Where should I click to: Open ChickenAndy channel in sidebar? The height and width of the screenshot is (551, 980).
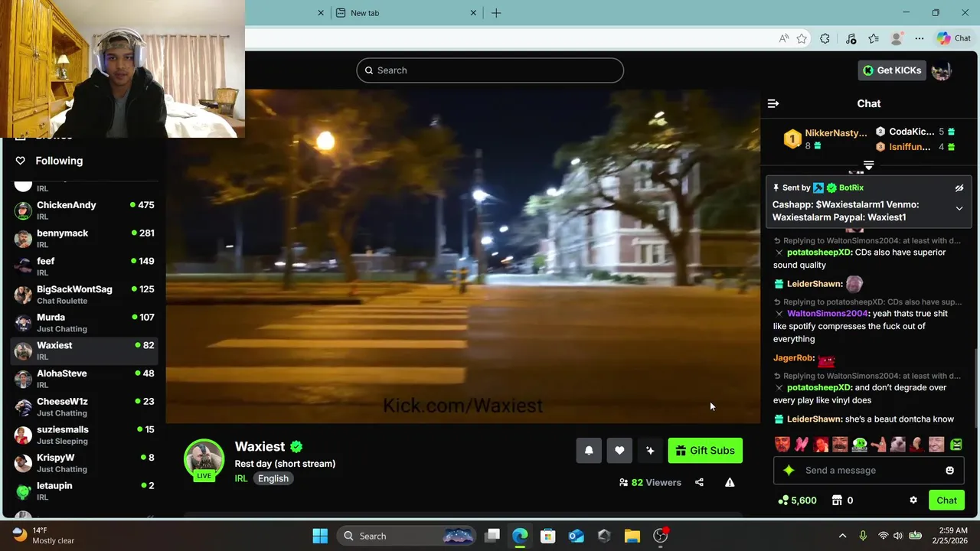pyautogui.click(x=84, y=210)
